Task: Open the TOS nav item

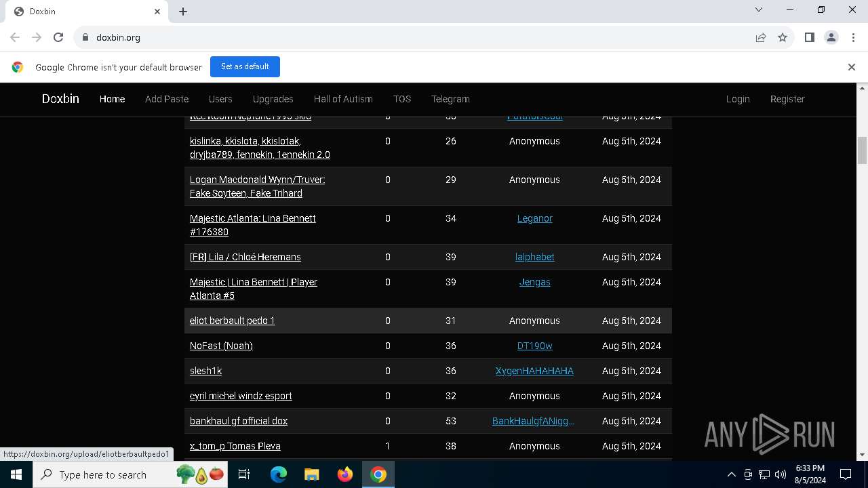Action: pos(402,99)
